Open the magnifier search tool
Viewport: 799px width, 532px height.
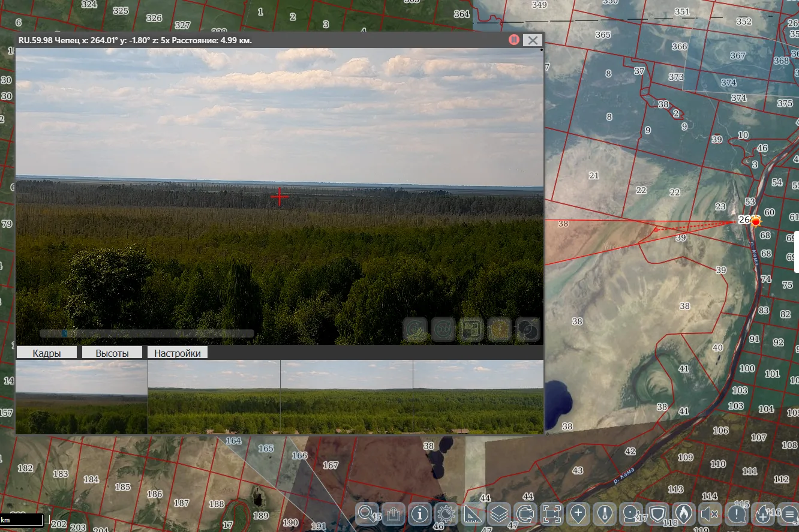367,514
